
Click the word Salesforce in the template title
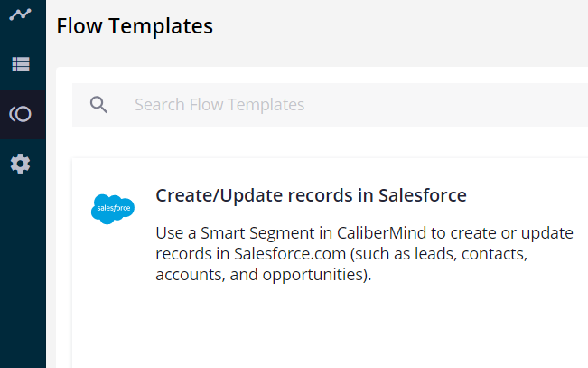tap(422, 195)
